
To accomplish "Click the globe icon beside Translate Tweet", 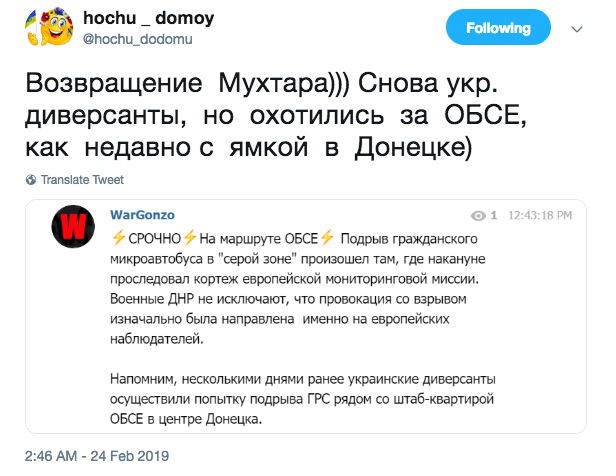I will coord(31,180).
